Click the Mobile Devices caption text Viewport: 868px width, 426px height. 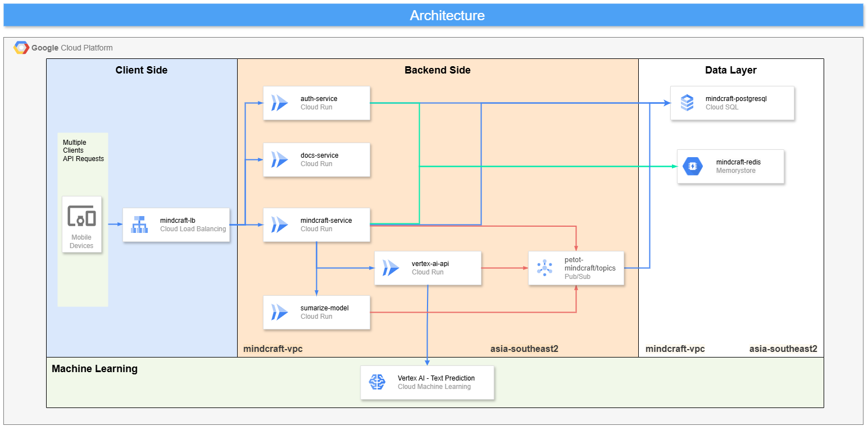[x=81, y=242]
